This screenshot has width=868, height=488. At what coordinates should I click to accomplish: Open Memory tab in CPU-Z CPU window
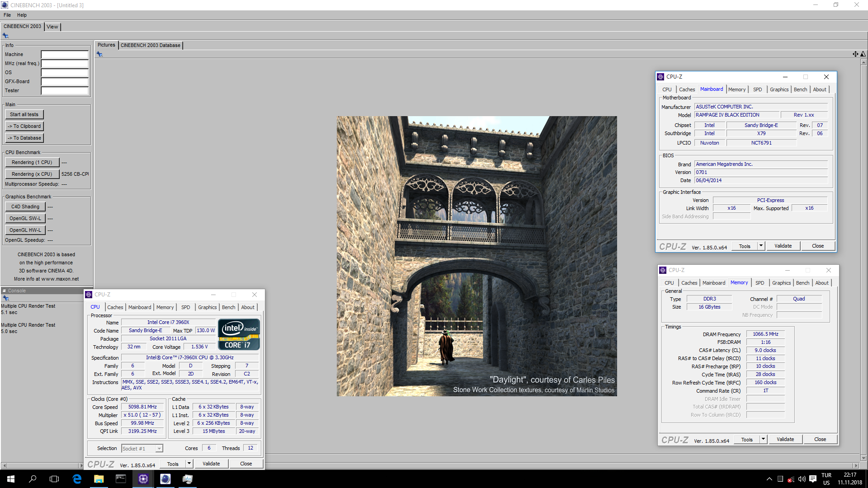(x=165, y=307)
